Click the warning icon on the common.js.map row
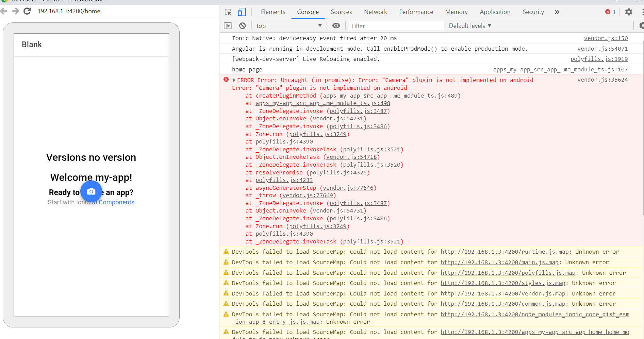Screen dimensions: 644x339 pos(226,304)
